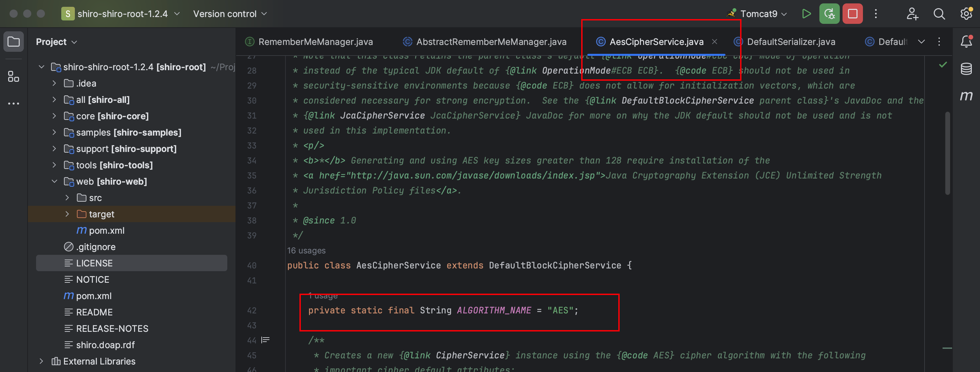Select the root pom.xml file
980x372 pixels.
(88, 296)
